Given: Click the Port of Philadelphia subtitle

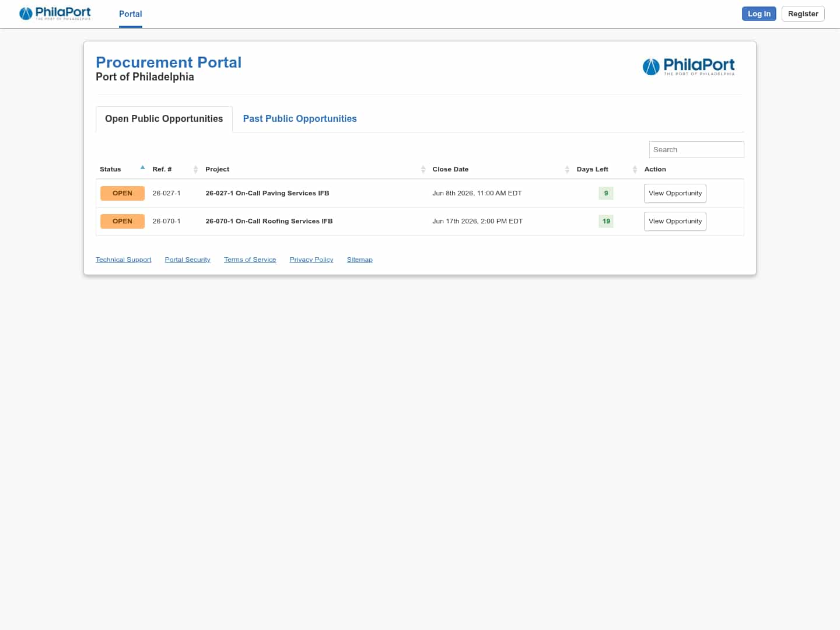Looking at the screenshot, I should click(x=145, y=77).
